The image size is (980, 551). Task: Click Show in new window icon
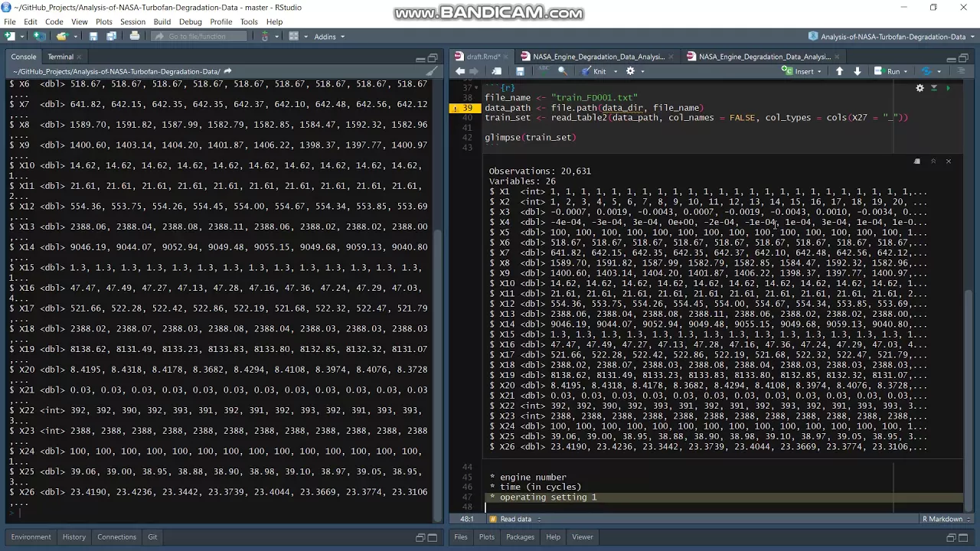(x=498, y=71)
